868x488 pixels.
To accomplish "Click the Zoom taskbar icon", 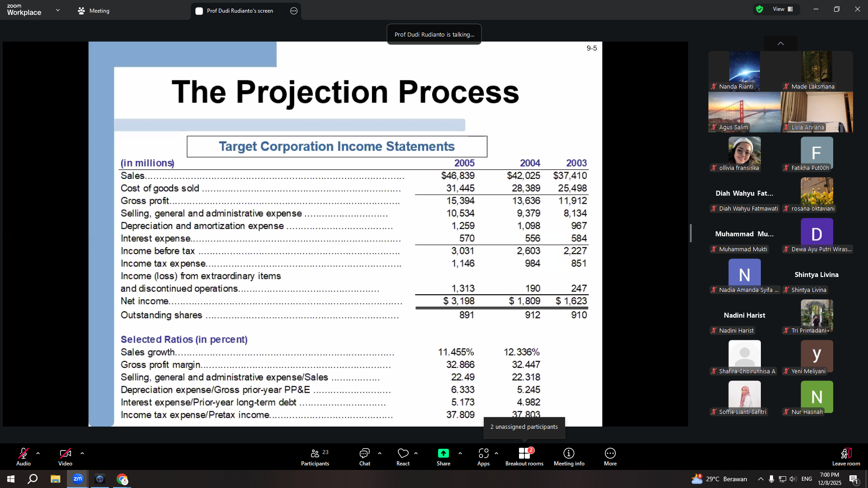I will 78,479.
